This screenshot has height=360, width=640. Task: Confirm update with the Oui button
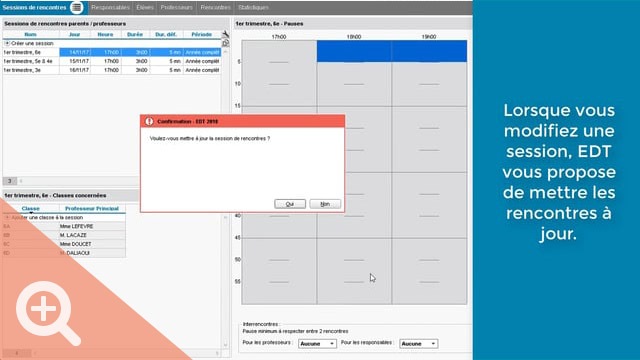coord(290,204)
